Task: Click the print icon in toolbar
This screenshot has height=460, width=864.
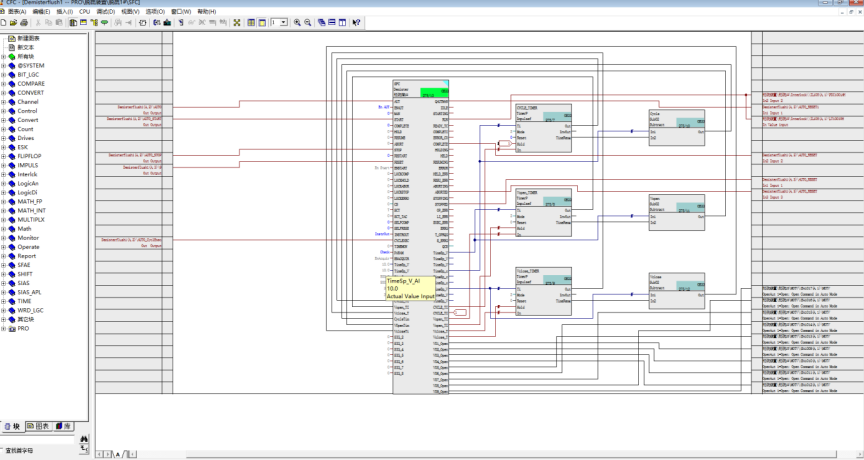Action: [24, 23]
